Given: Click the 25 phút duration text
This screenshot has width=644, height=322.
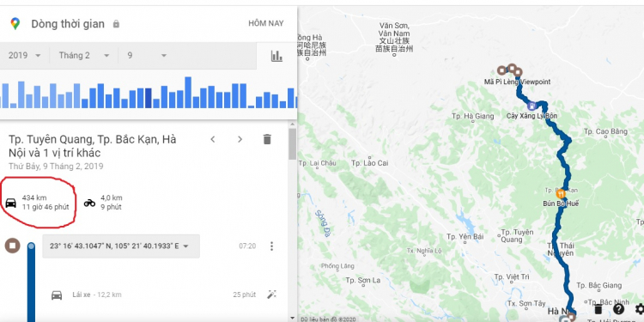Looking at the screenshot, I should click(x=245, y=295).
